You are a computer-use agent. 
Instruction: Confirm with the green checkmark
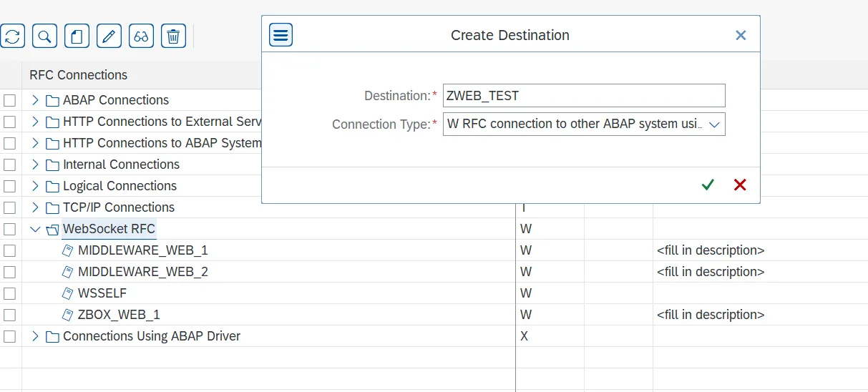click(x=708, y=185)
